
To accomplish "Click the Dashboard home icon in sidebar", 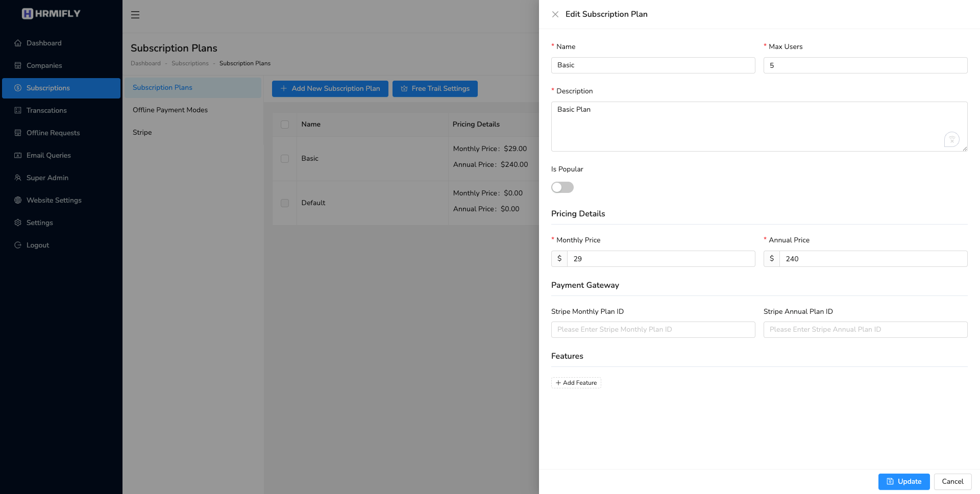I will (18, 43).
